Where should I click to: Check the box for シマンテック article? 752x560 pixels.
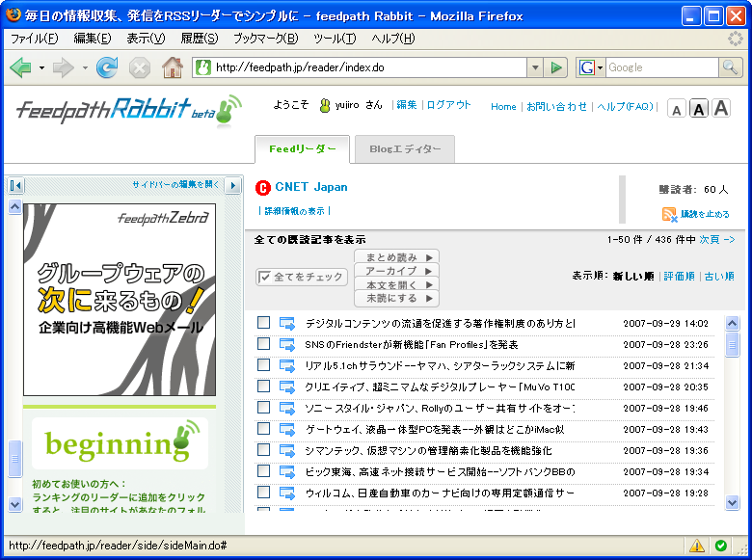tap(263, 449)
